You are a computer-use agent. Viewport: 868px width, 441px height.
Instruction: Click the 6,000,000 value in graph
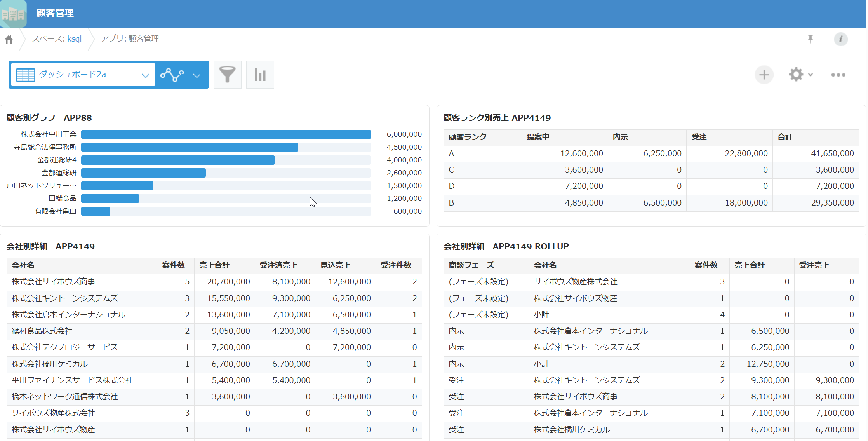click(x=404, y=134)
